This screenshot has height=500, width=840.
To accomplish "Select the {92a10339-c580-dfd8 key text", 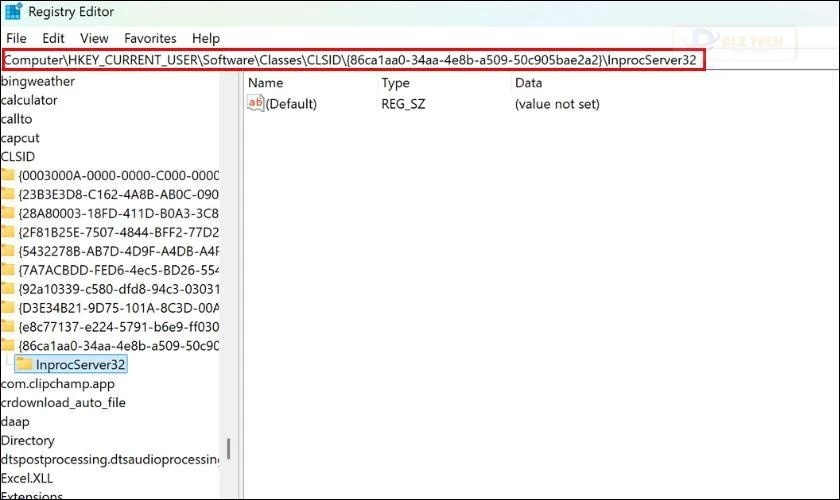I will [118, 289].
